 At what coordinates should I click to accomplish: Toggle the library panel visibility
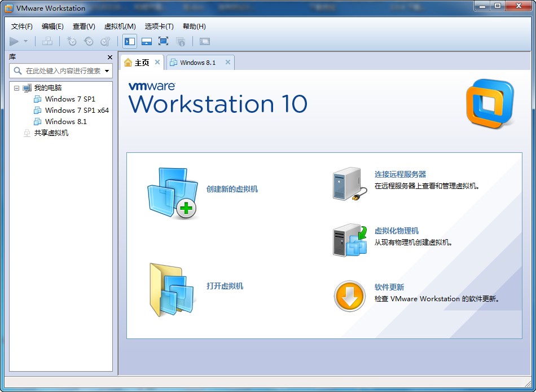pos(128,41)
